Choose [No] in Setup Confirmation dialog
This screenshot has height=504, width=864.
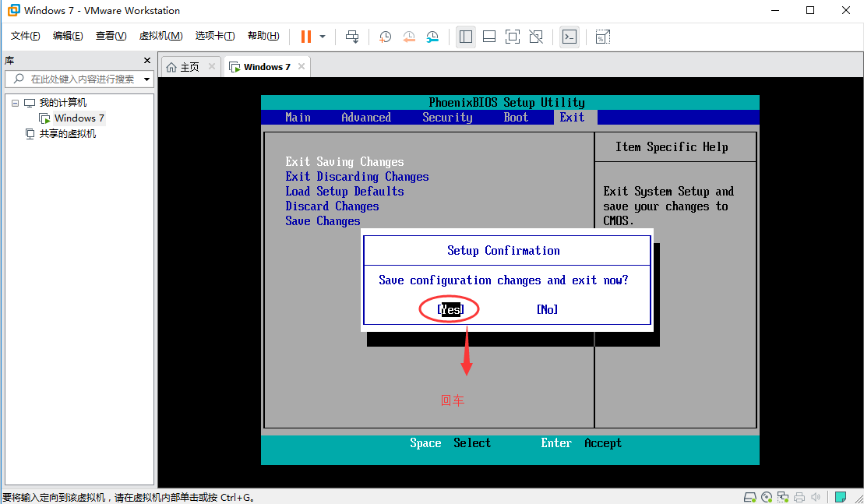pyautogui.click(x=547, y=309)
